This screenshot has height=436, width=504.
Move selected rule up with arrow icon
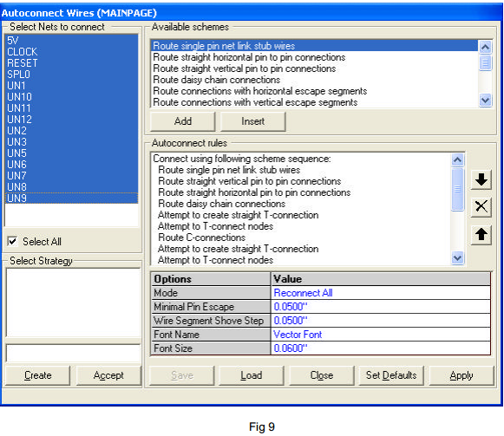(481, 234)
